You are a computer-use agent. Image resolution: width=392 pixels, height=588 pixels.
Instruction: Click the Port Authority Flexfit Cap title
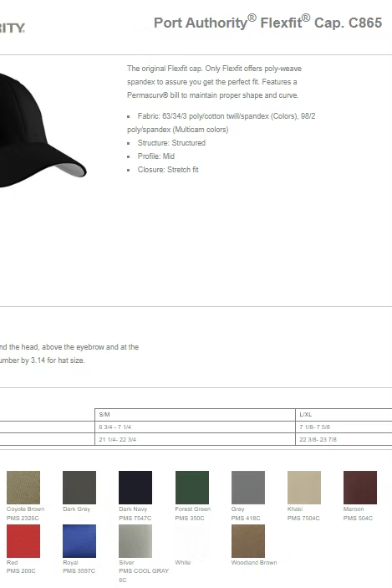[x=268, y=23]
